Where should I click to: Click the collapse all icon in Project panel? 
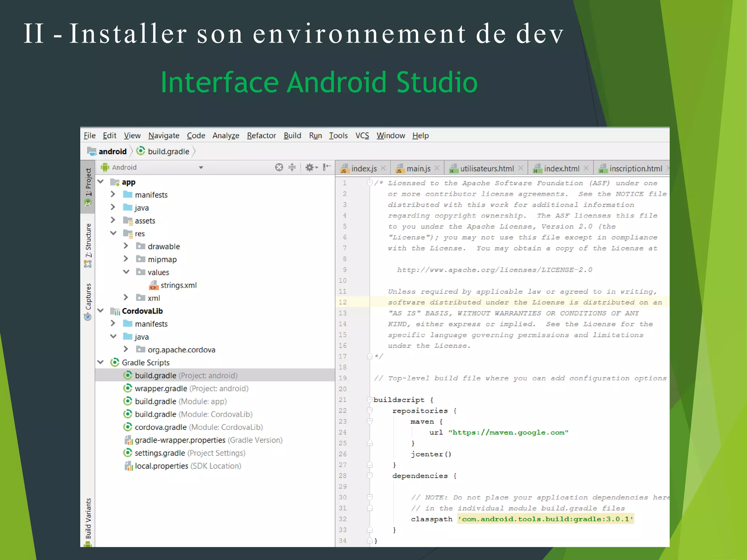click(292, 167)
